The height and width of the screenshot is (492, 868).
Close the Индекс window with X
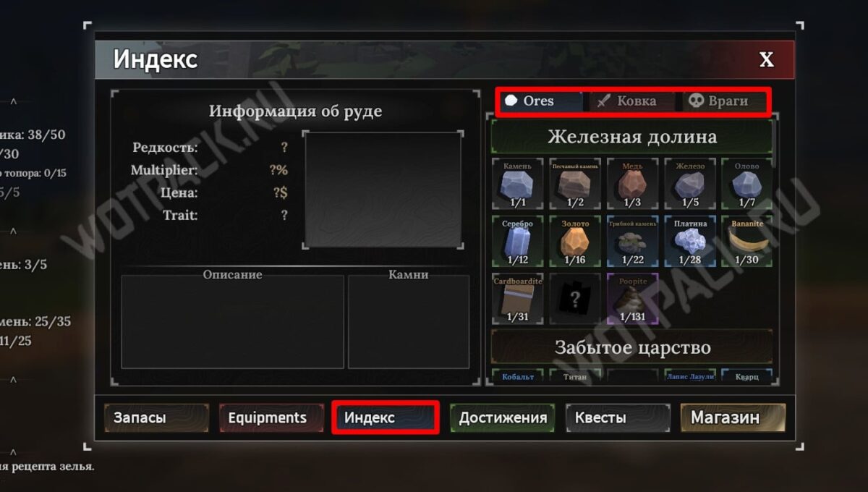click(x=766, y=60)
